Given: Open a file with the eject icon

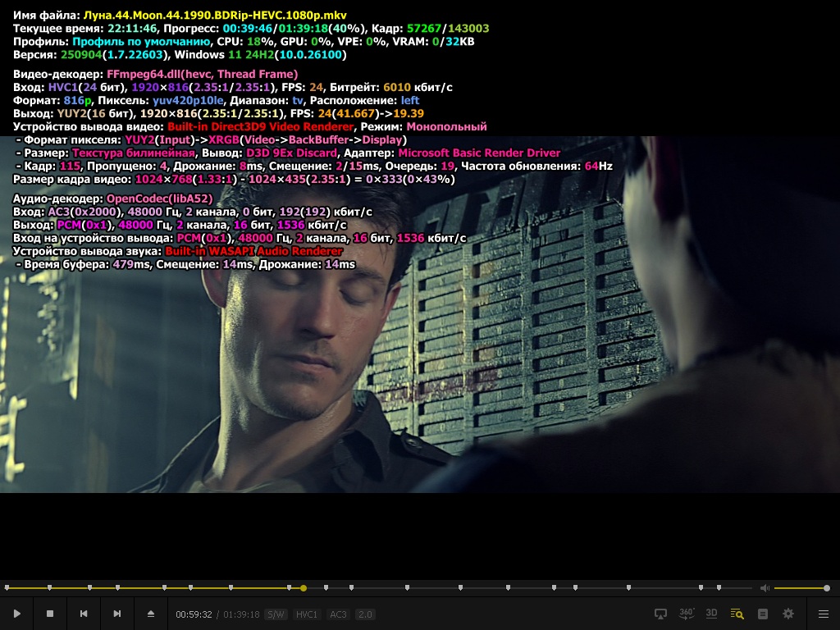Looking at the screenshot, I should [x=151, y=614].
